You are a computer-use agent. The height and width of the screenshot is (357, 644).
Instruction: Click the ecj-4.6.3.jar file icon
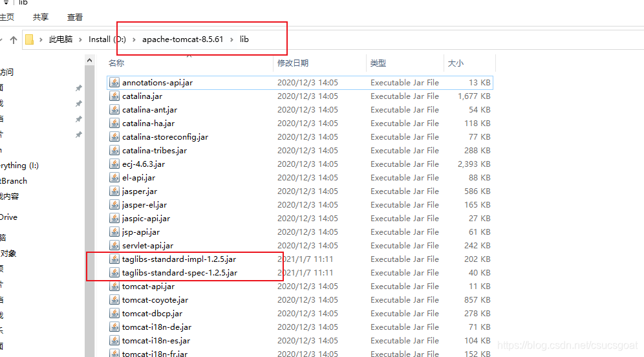coord(114,164)
